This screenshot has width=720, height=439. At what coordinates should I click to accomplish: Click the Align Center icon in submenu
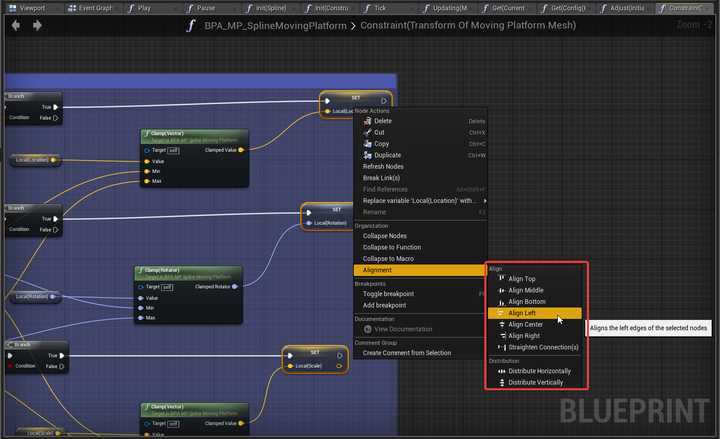[501, 324]
